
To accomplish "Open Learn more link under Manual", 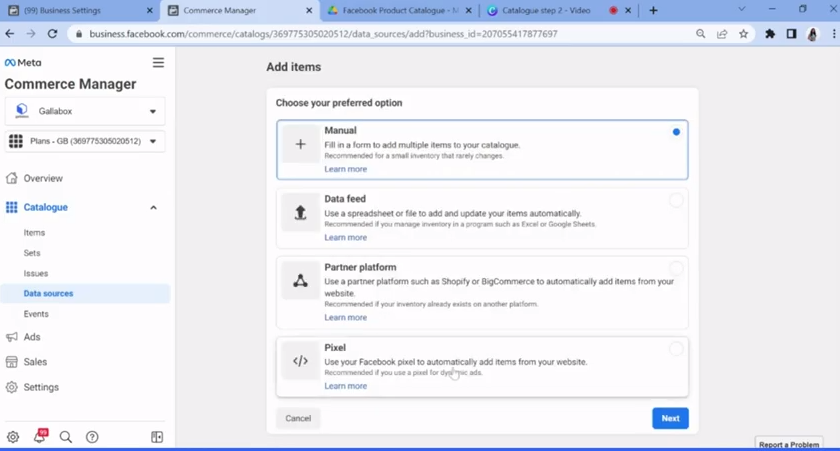I will pos(346,169).
